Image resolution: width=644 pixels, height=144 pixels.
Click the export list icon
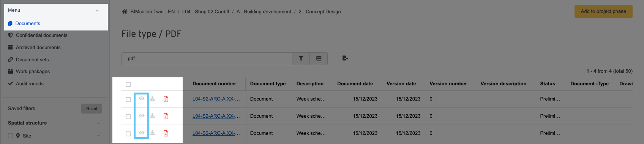[x=345, y=58]
